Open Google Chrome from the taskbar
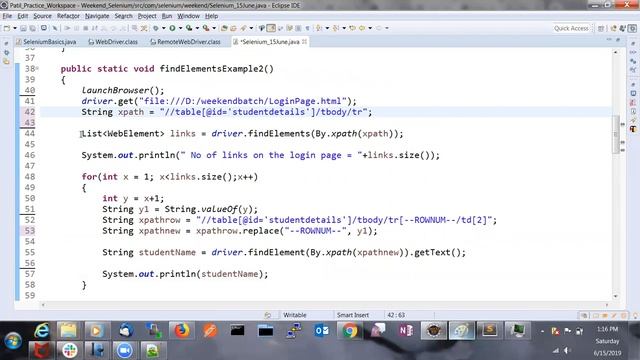The height and width of the screenshot is (360, 640). (349, 331)
